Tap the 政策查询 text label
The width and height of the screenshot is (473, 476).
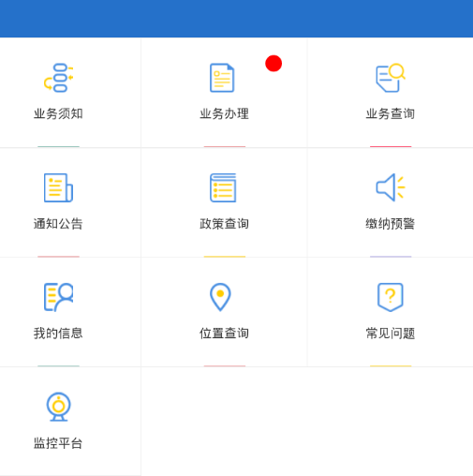[224, 224]
